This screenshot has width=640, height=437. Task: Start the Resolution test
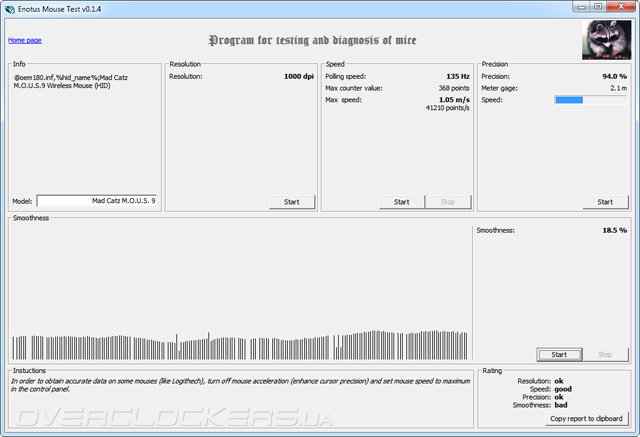292,202
